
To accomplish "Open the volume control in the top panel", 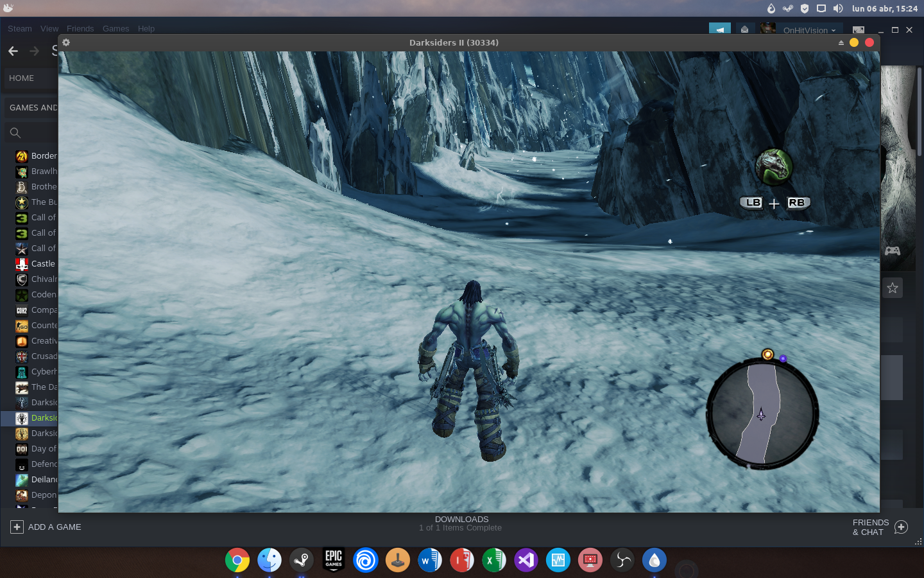I will pyautogui.click(x=838, y=8).
